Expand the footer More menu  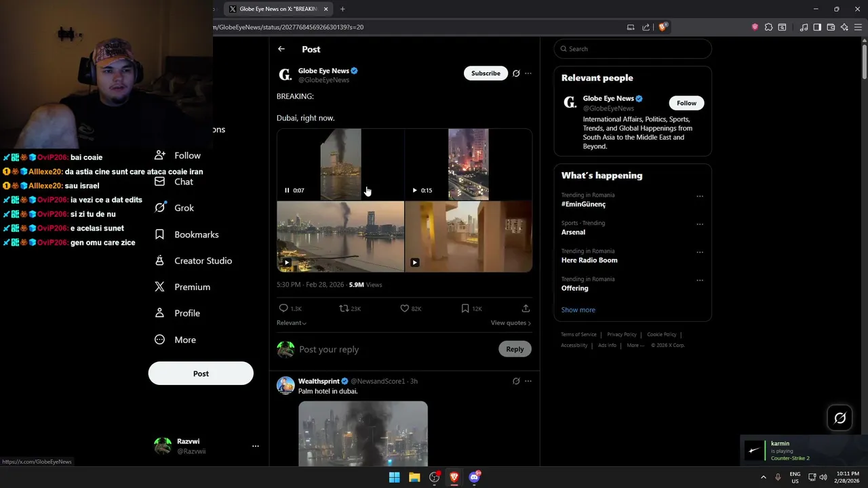click(x=635, y=345)
